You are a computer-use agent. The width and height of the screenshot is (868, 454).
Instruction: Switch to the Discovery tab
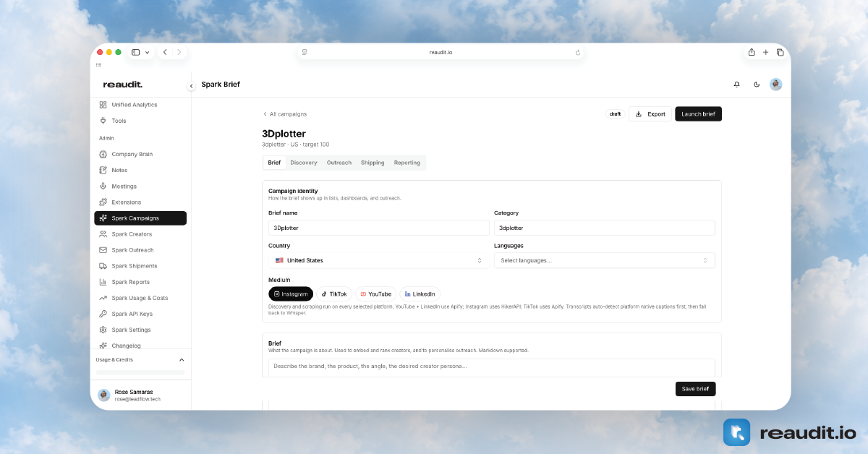pyautogui.click(x=304, y=163)
